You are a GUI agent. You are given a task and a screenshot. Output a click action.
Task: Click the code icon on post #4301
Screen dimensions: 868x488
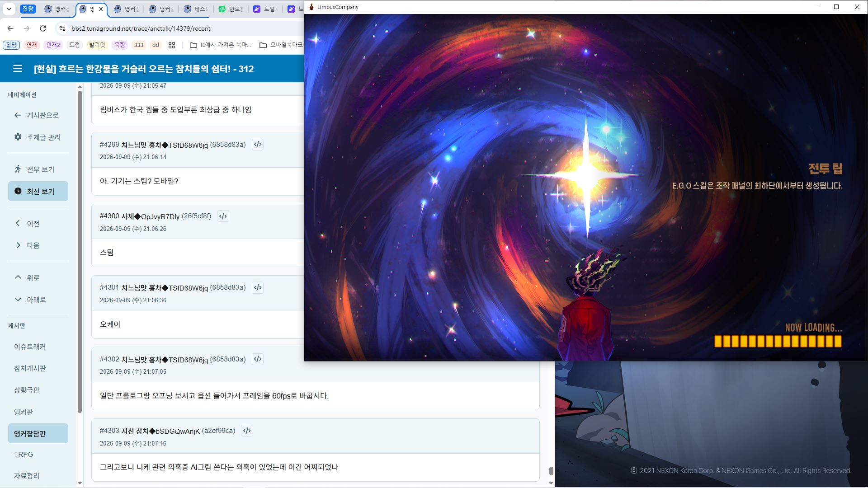258,287
